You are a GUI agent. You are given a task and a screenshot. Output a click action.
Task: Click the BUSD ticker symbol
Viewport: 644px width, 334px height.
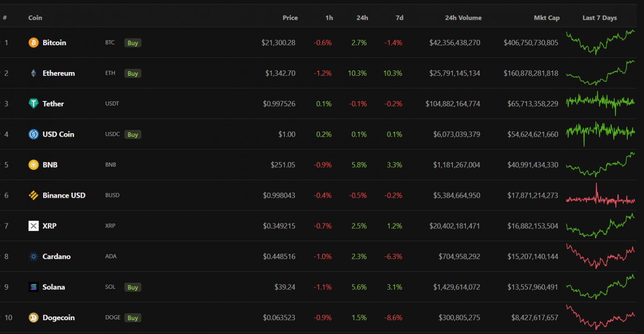click(112, 195)
